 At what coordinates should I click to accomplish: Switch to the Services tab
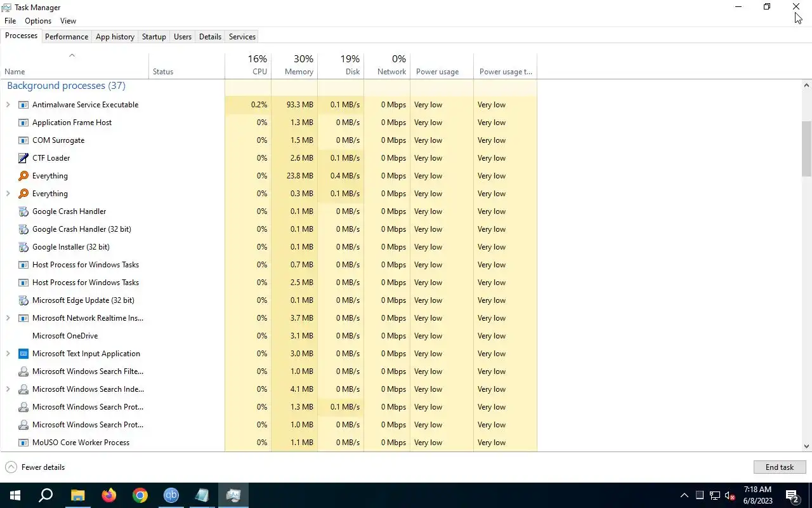(242, 37)
